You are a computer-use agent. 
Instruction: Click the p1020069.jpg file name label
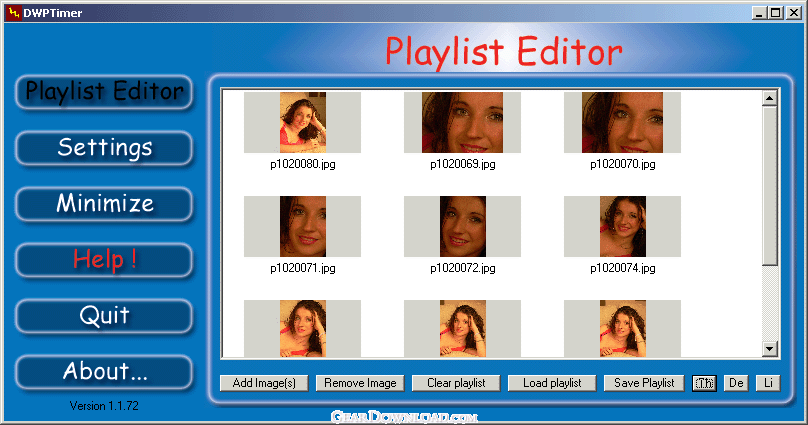pyautogui.click(x=463, y=164)
